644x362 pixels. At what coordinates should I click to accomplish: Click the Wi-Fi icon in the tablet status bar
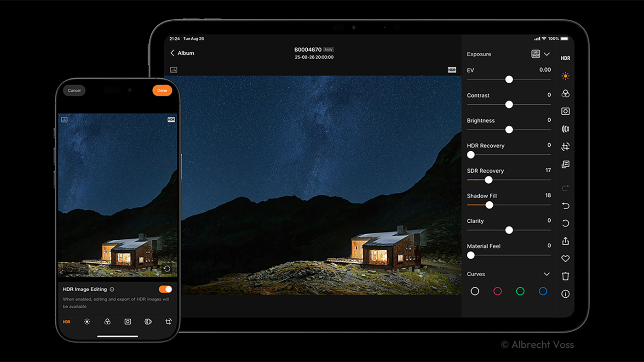(544, 39)
